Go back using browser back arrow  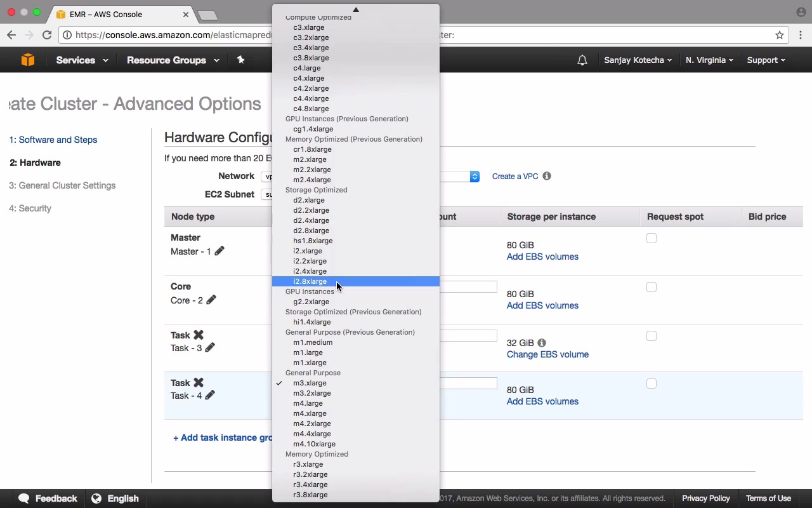(11, 35)
